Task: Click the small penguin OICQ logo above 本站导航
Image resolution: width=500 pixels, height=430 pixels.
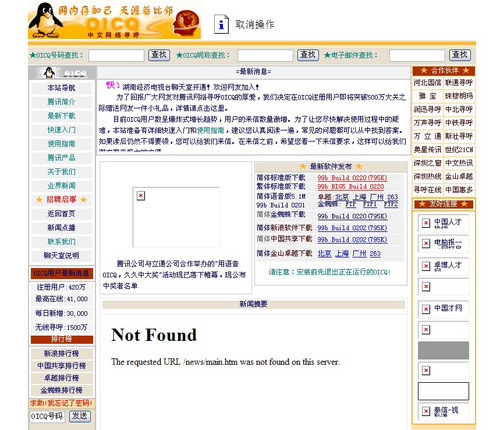Action: click(62, 72)
